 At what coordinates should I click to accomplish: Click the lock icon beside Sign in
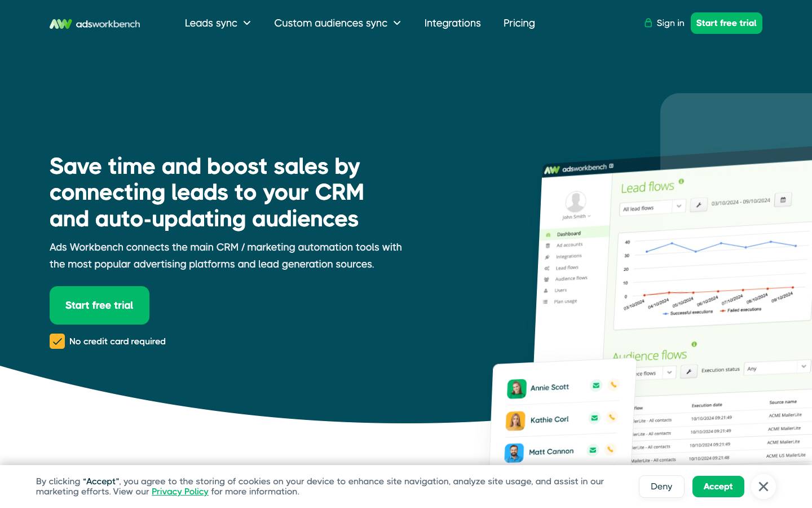click(x=648, y=23)
